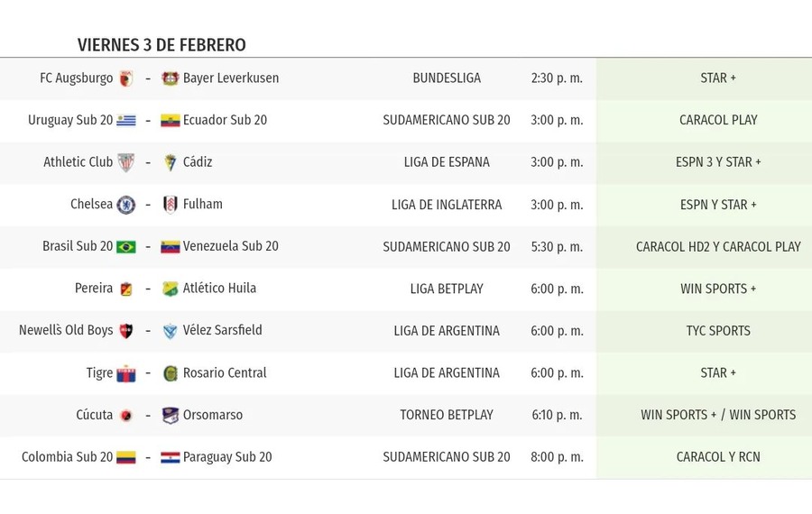Click the BUNDESLIGA competition label
Image resolution: width=812 pixels, height=514 pixels.
click(447, 78)
